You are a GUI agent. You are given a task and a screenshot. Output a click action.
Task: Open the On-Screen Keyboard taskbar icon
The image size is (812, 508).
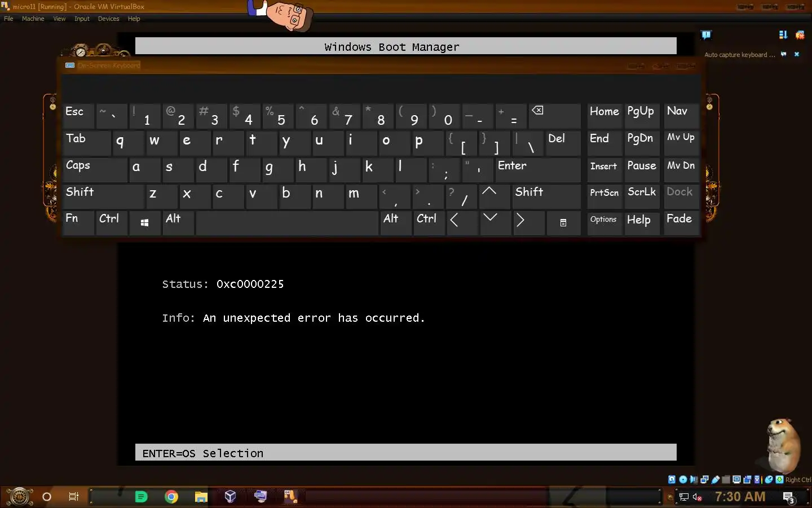(260, 496)
